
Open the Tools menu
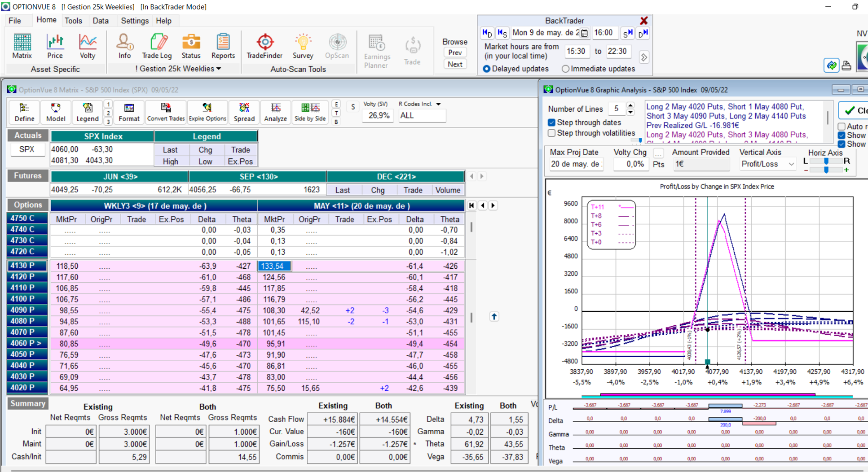coord(73,21)
